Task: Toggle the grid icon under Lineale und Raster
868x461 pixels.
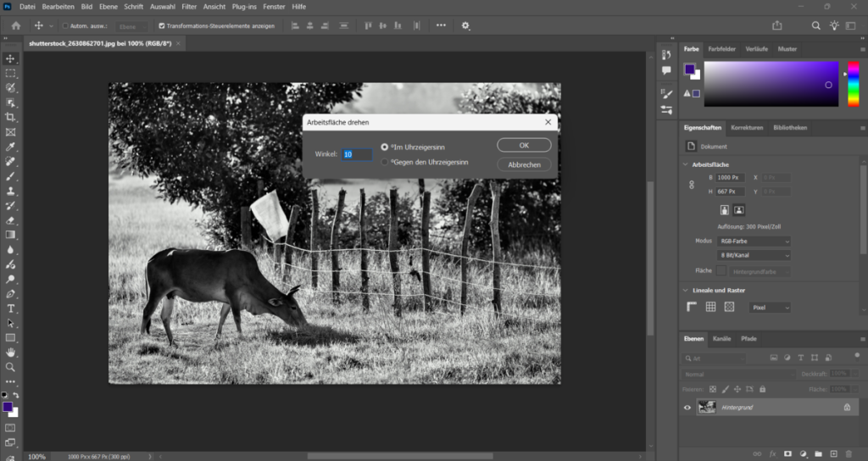Action: [x=711, y=307]
